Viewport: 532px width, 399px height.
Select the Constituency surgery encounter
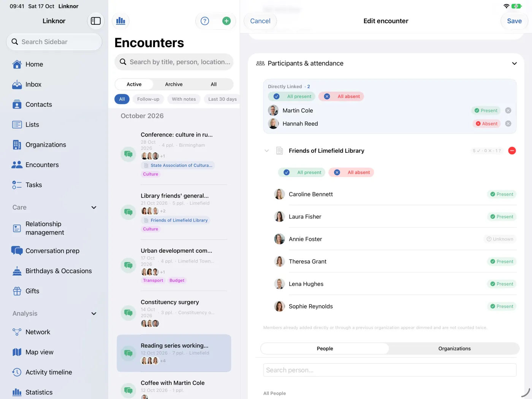(174, 313)
